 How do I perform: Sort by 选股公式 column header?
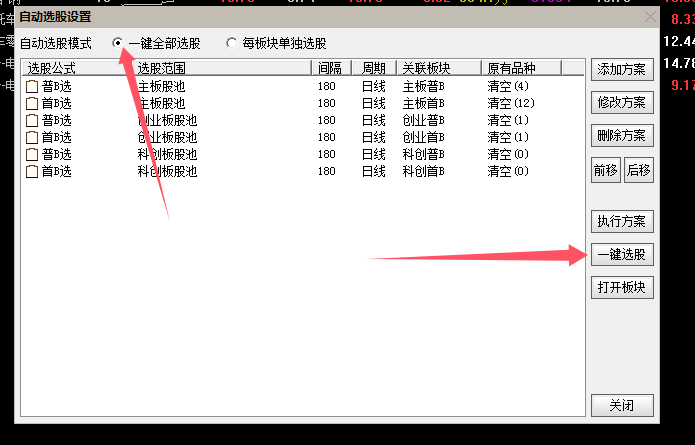[x=77, y=68]
